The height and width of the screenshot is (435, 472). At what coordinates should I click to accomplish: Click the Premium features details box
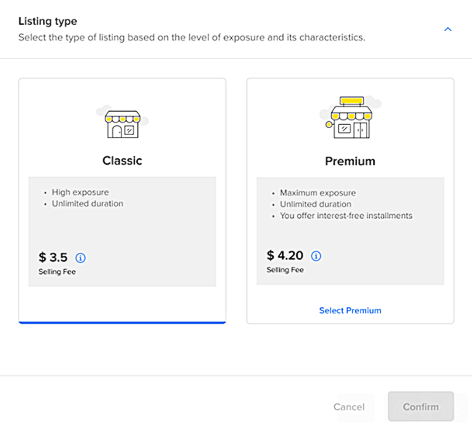click(350, 231)
